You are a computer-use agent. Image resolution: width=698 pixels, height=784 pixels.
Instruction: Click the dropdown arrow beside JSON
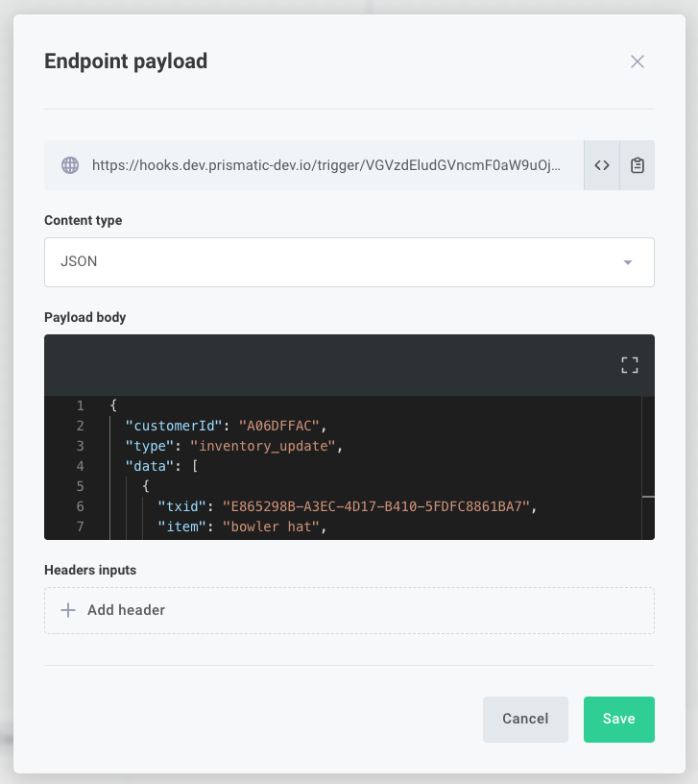click(x=628, y=261)
